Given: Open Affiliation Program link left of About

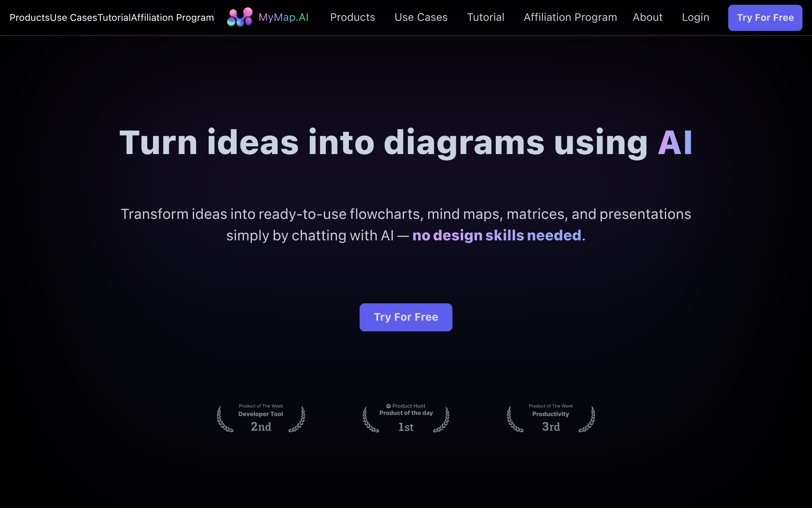Looking at the screenshot, I should pyautogui.click(x=570, y=17).
